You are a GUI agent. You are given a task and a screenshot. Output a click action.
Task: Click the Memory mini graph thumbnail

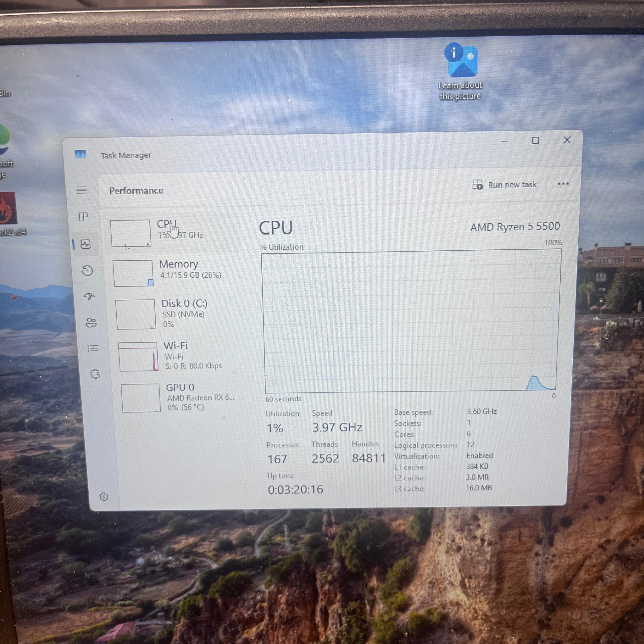point(133,273)
